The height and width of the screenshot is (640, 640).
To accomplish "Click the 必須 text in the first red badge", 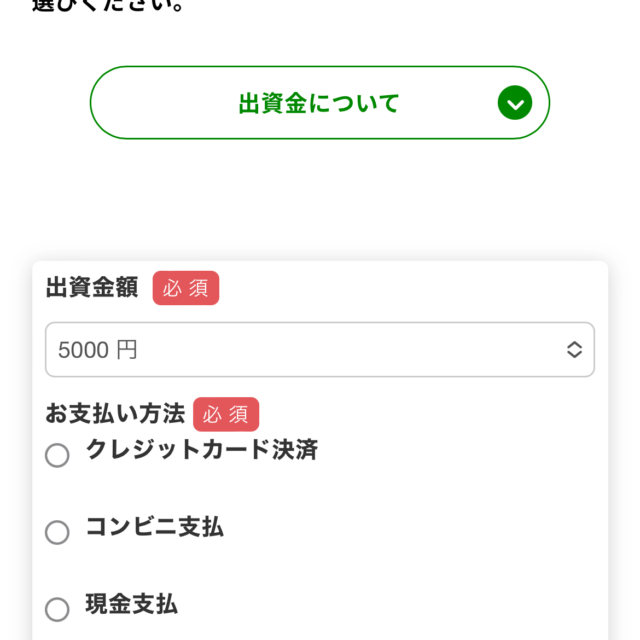I will (x=185, y=288).
